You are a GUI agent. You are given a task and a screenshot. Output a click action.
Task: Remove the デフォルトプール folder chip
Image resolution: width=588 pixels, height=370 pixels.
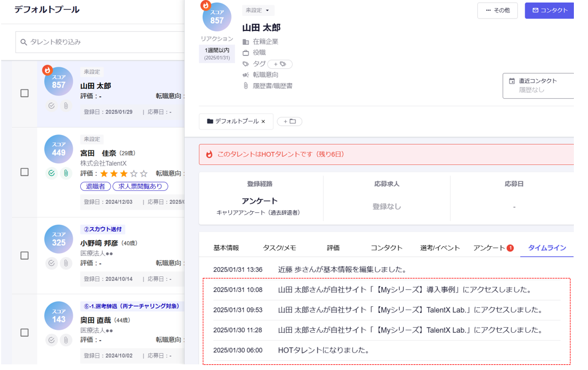tap(263, 121)
